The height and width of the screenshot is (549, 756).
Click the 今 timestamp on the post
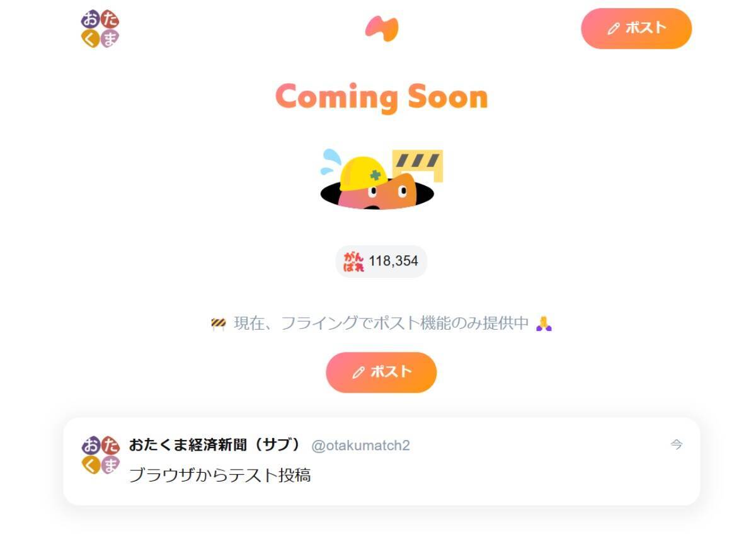[677, 445]
